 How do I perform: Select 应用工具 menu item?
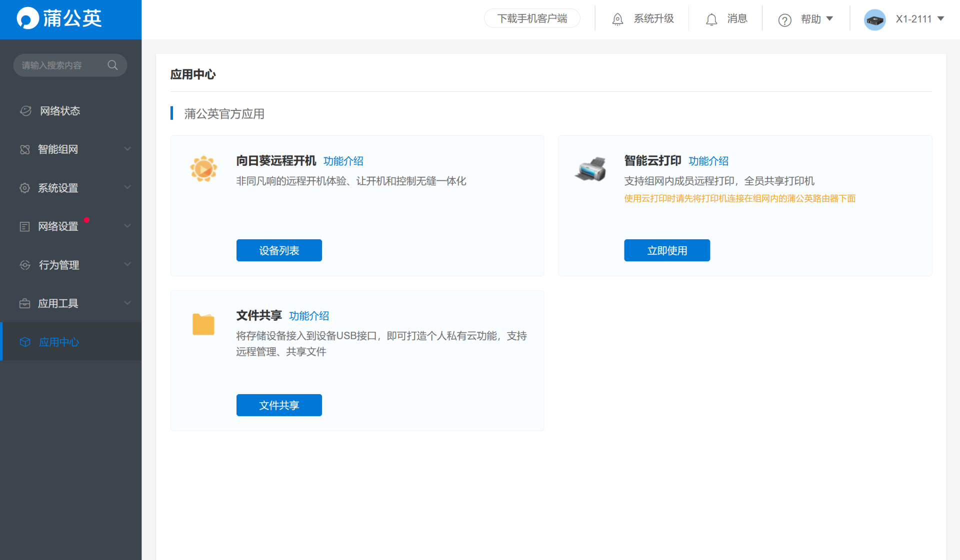click(x=71, y=303)
